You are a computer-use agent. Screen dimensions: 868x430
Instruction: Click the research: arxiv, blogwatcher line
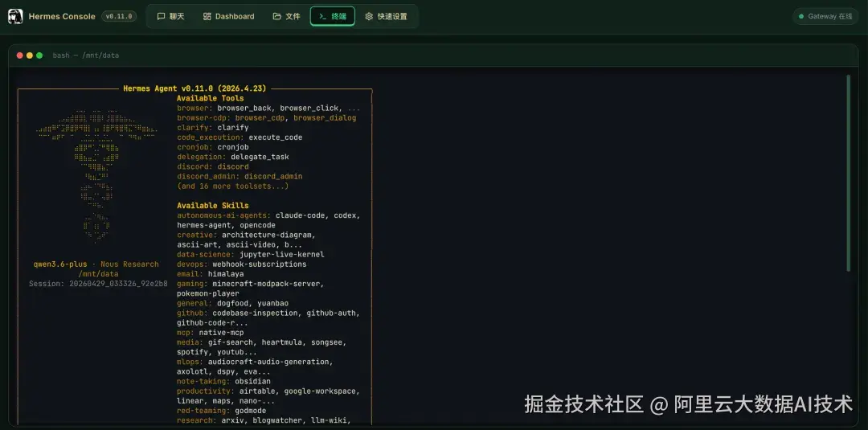click(264, 420)
